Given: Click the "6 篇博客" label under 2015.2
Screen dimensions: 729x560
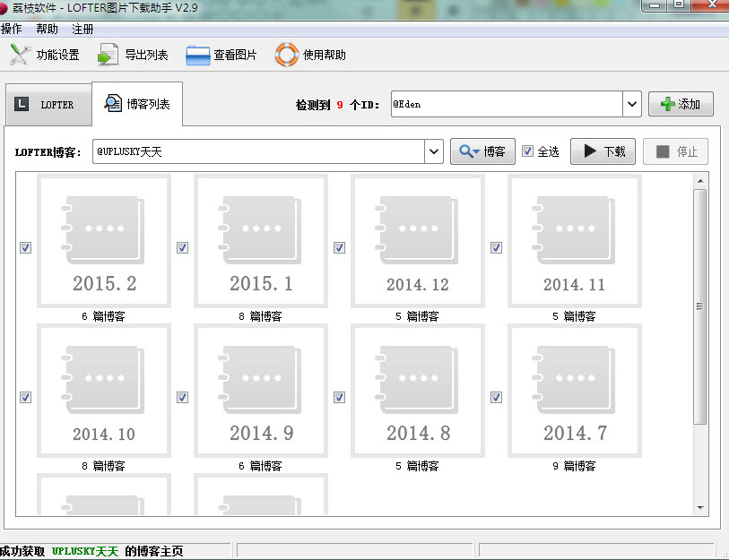Looking at the screenshot, I should coord(103,316).
